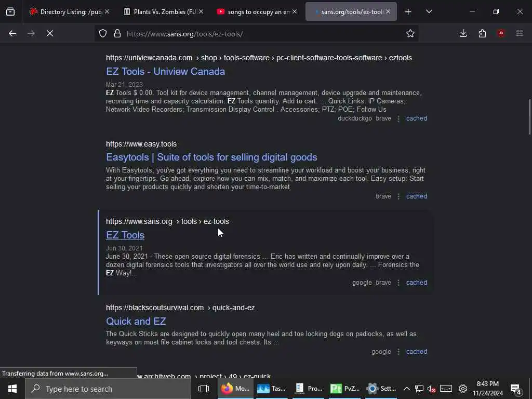532x399 pixels.
Task: Show hidden system tray icons
Action: 406,389
